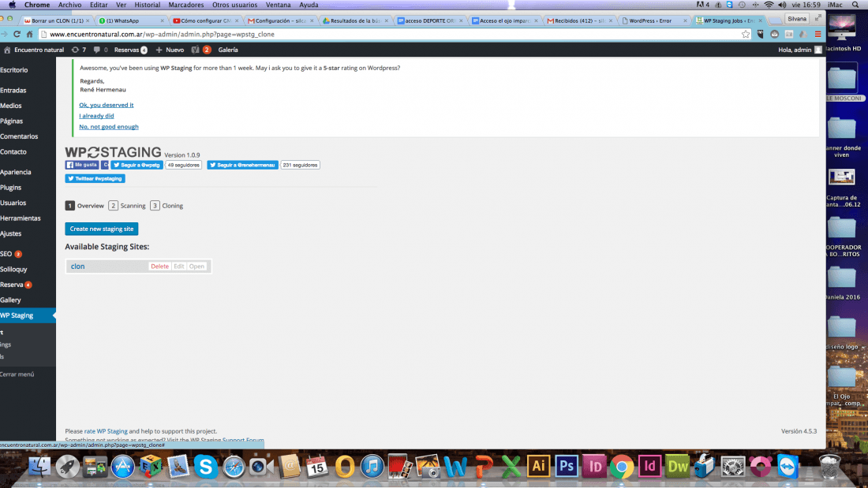Viewport: 868px width, 488px height.
Task: Open Finder from the dock
Action: [39, 467]
